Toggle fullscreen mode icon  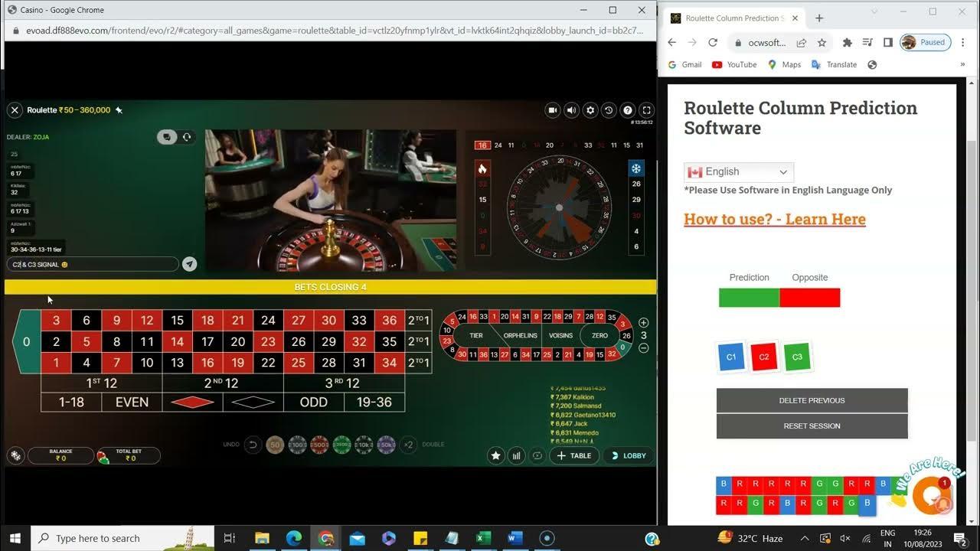[647, 110]
